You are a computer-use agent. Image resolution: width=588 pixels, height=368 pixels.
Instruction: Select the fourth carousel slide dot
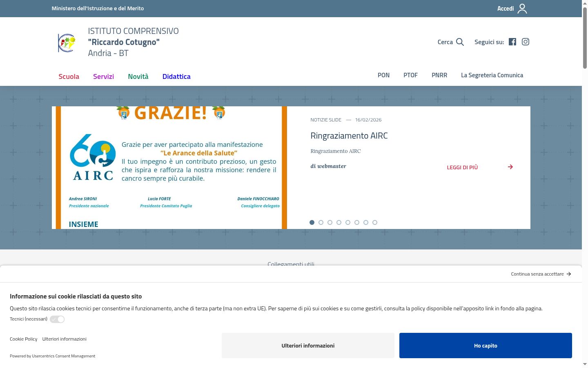339,222
